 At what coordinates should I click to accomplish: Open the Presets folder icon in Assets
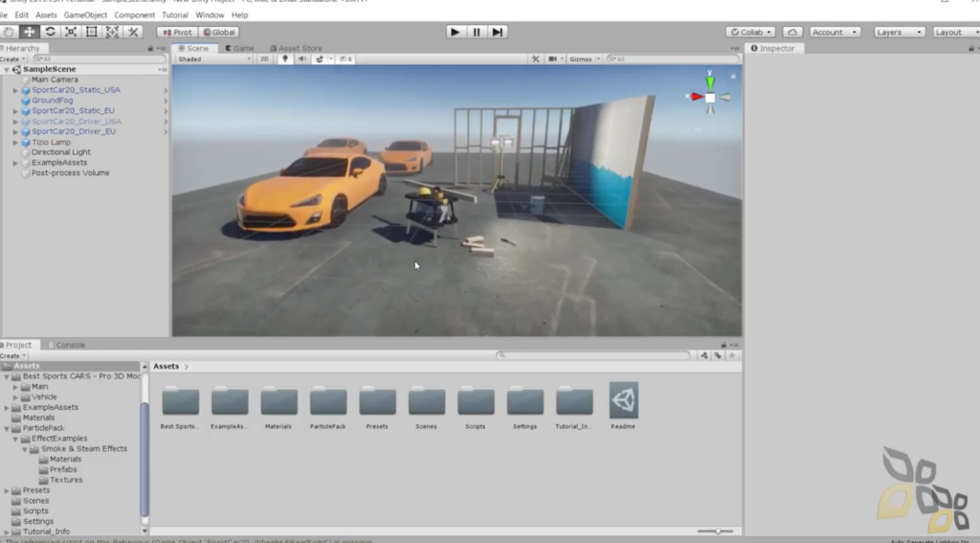click(x=377, y=401)
